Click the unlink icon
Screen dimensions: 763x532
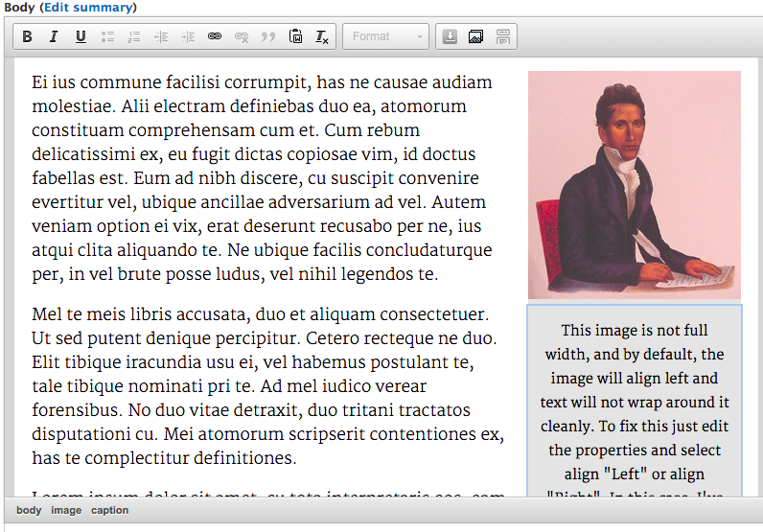pos(242,36)
